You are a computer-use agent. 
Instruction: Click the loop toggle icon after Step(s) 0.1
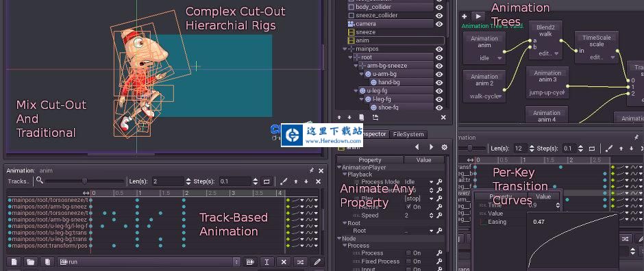pyautogui.click(x=267, y=181)
